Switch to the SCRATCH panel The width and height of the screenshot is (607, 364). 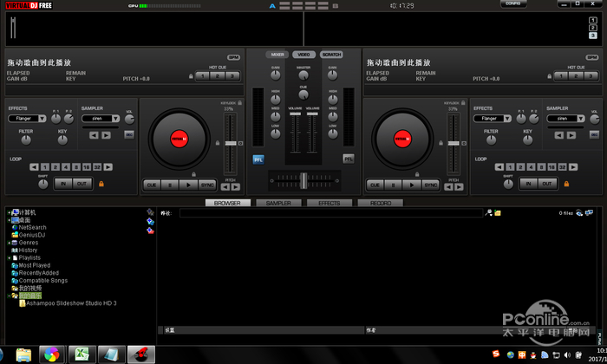coord(331,55)
